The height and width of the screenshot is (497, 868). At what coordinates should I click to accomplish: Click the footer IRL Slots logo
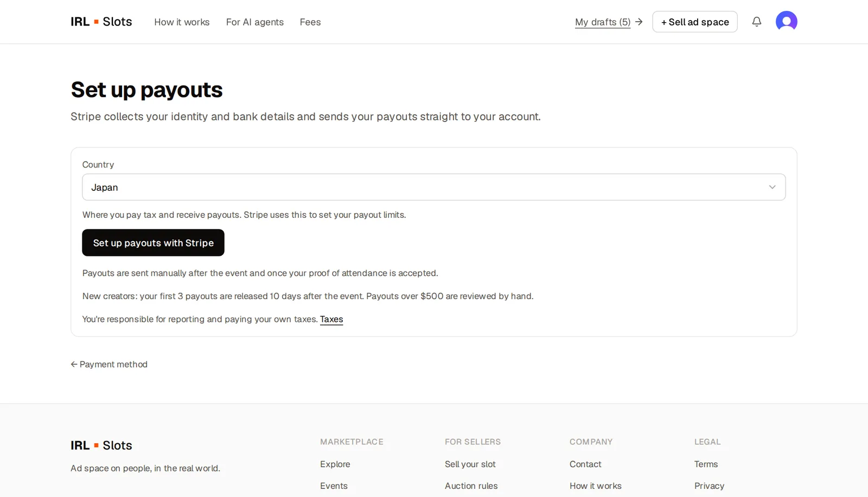tap(101, 445)
